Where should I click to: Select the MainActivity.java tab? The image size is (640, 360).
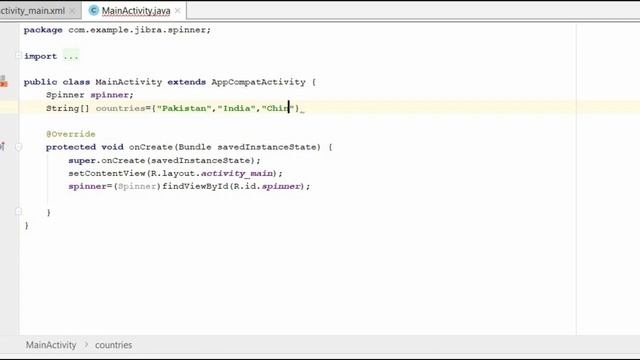point(136,11)
